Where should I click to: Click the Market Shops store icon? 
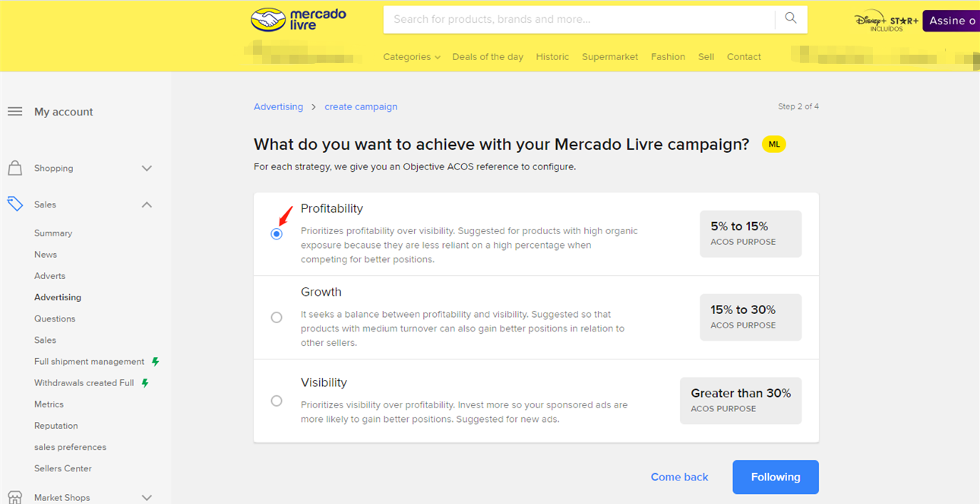[x=14, y=497]
